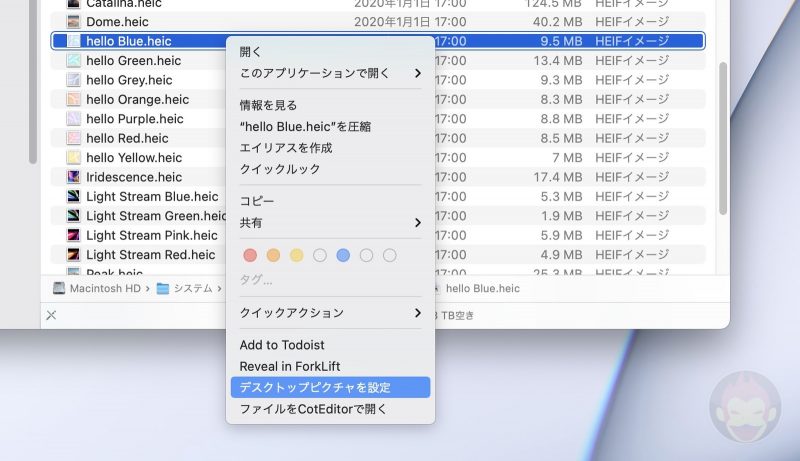Select the hello Orange.heic file row
Viewport: 800px width, 461px height.
(378, 99)
